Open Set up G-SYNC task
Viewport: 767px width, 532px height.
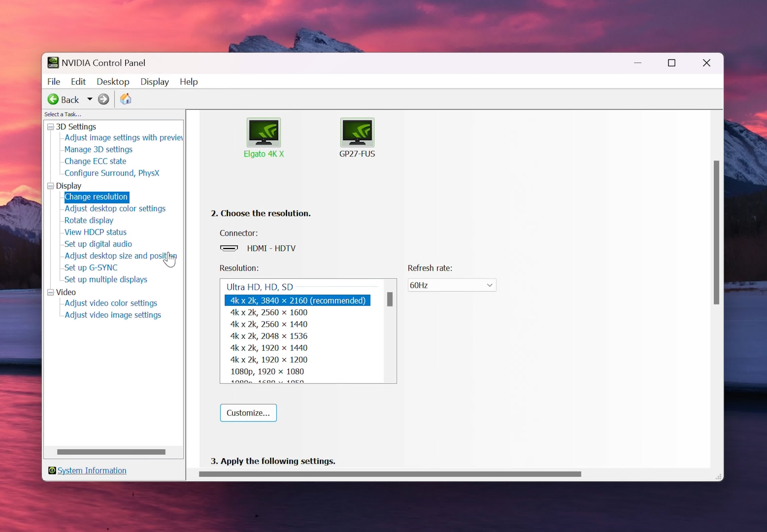(x=91, y=268)
